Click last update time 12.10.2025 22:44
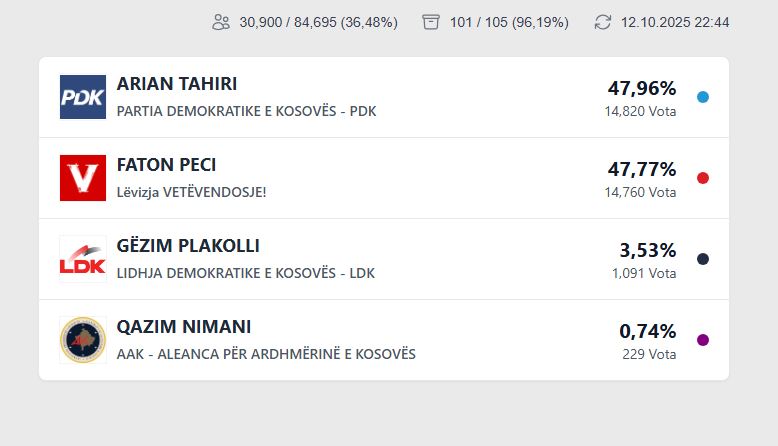The image size is (778, 446). 675,22
